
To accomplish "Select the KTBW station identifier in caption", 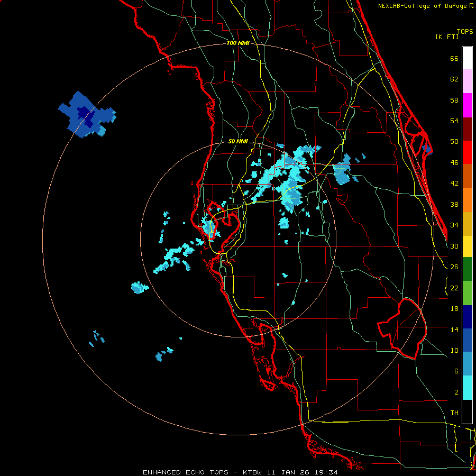I will pyautogui.click(x=252, y=472).
